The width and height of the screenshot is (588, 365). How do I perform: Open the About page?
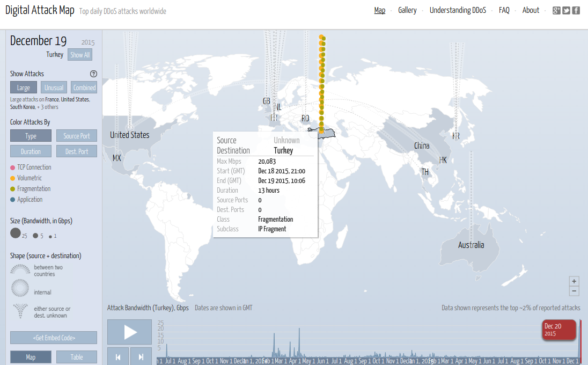tap(531, 11)
